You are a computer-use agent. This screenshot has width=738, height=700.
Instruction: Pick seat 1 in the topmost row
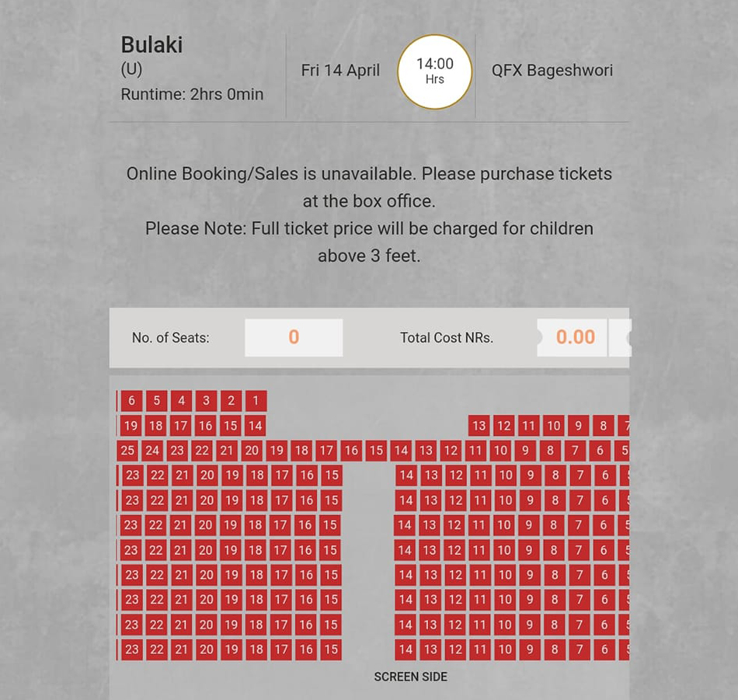(x=256, y=401)
